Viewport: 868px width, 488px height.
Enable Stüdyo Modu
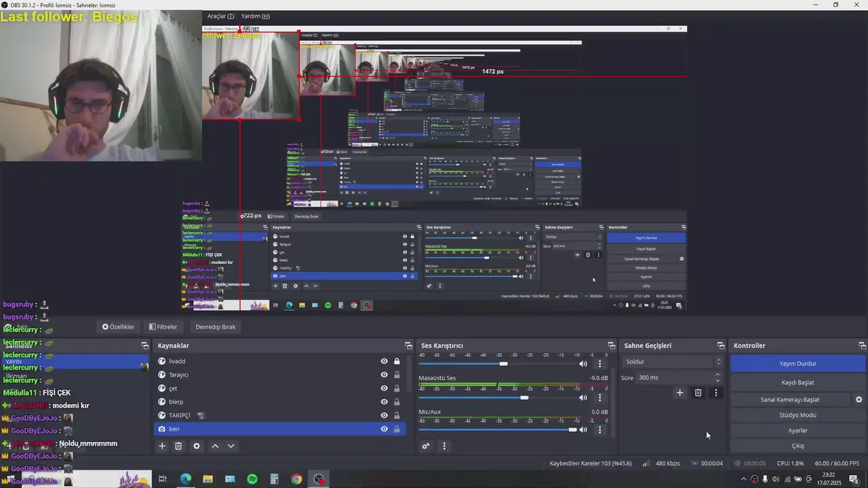click(x=797, y=415)
